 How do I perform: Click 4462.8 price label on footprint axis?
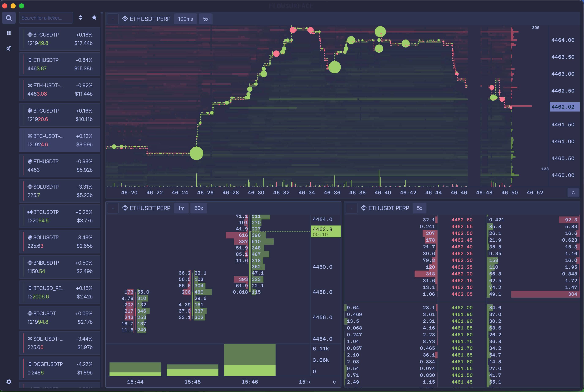[x=326, y=231]
